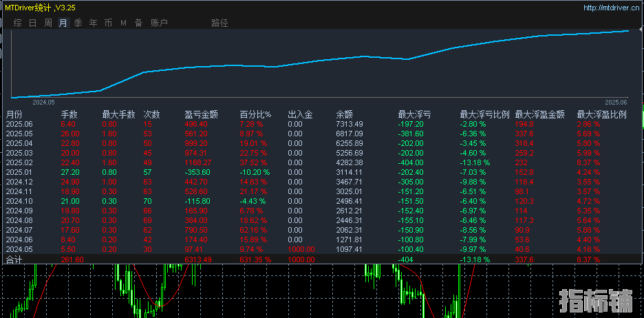Image resolution: width=644 pixels, height=318 pixels.
Task: Click the 次数 column header
Action: pos(151,115)
